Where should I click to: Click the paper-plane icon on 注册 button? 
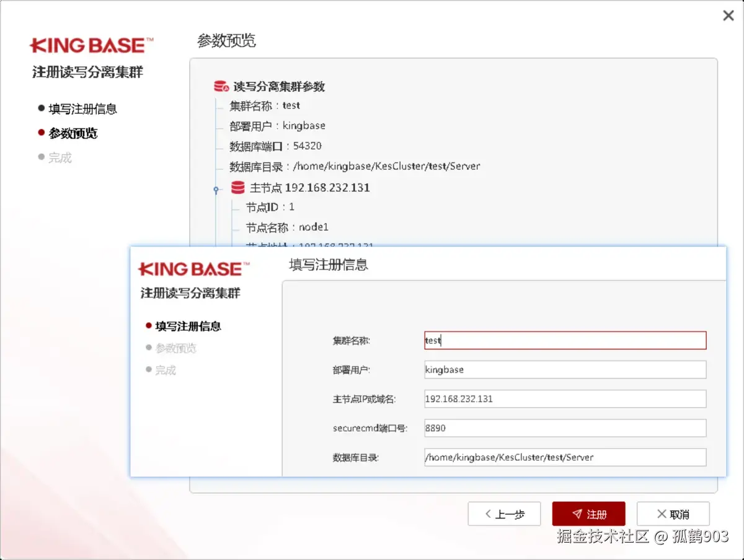tap(577, 514)
